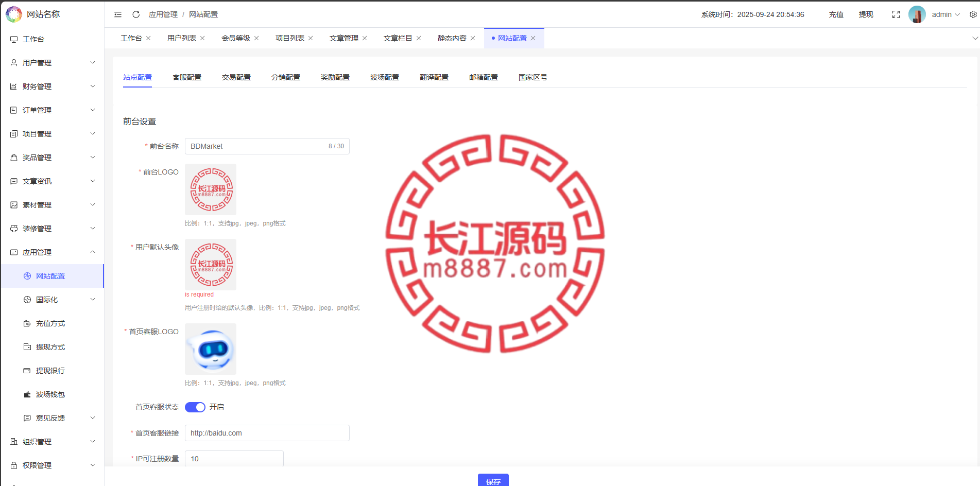Switch to the 奖励配置 tab

[335, 77]
